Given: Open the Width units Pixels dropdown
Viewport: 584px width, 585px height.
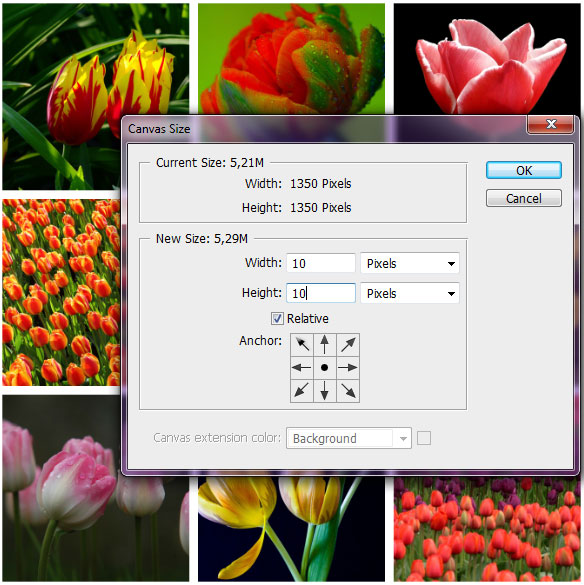Looking at the screenshot, I should [410, 263].
